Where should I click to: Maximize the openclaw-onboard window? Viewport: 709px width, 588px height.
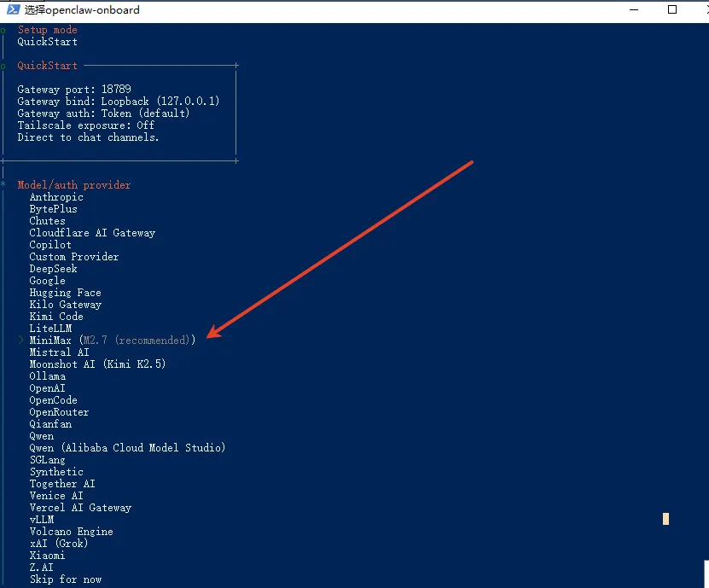pos(672,9)
